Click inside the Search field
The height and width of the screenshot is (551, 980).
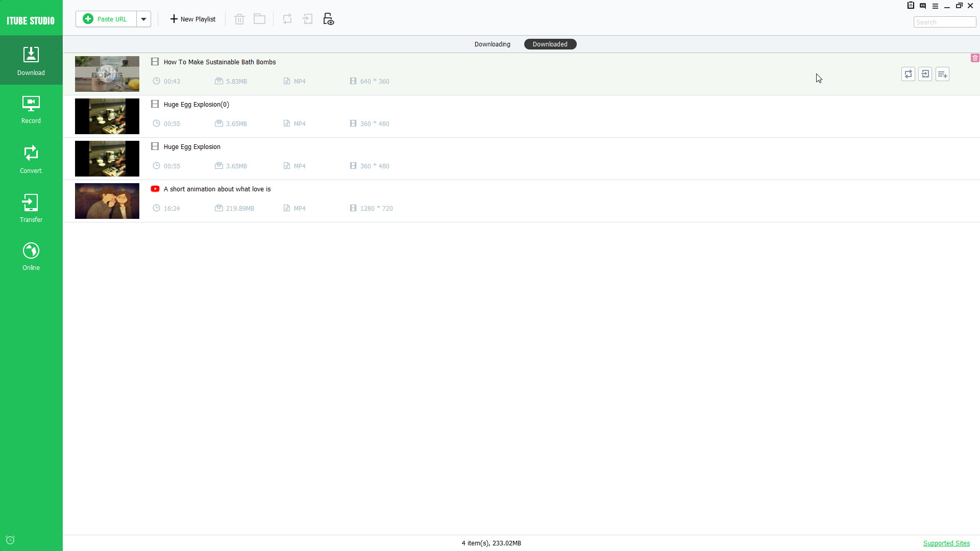click(x=944, y=22)
